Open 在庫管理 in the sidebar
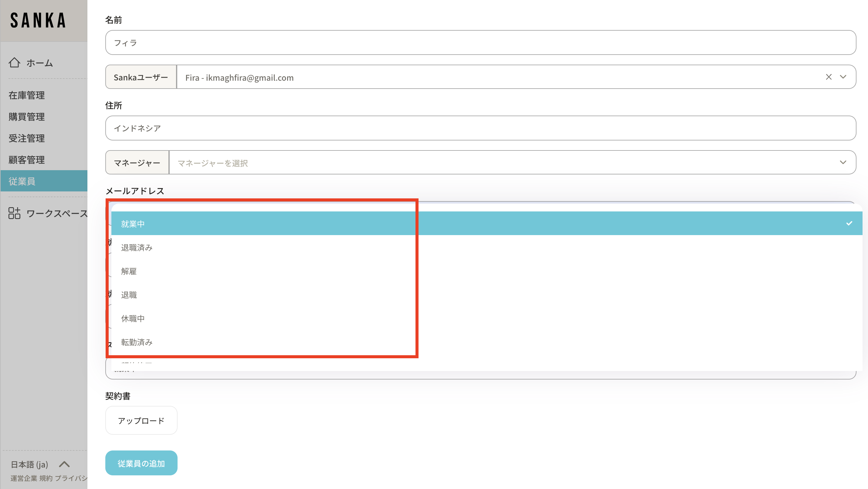 click(27, 95)
